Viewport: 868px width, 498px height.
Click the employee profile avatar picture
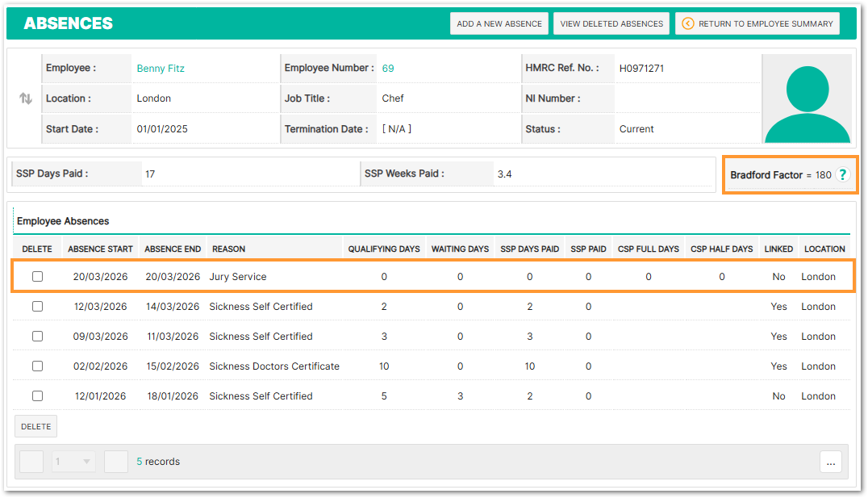[807, 98]
